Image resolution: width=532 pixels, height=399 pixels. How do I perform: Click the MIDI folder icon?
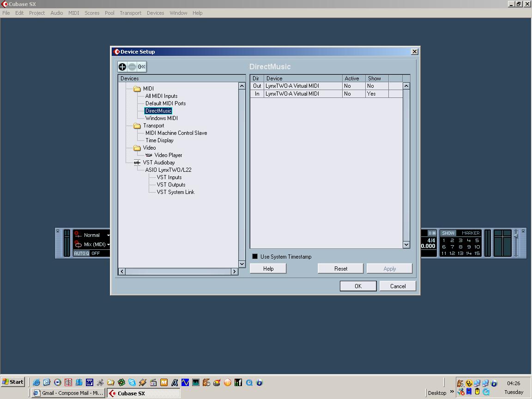pyautogui.click(x=137, y=89)
